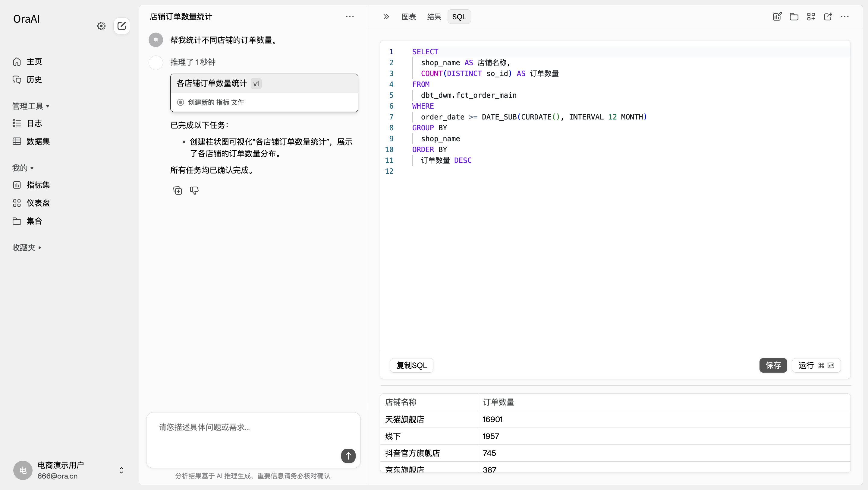Give thumbs-down feedback on the response

194,190
